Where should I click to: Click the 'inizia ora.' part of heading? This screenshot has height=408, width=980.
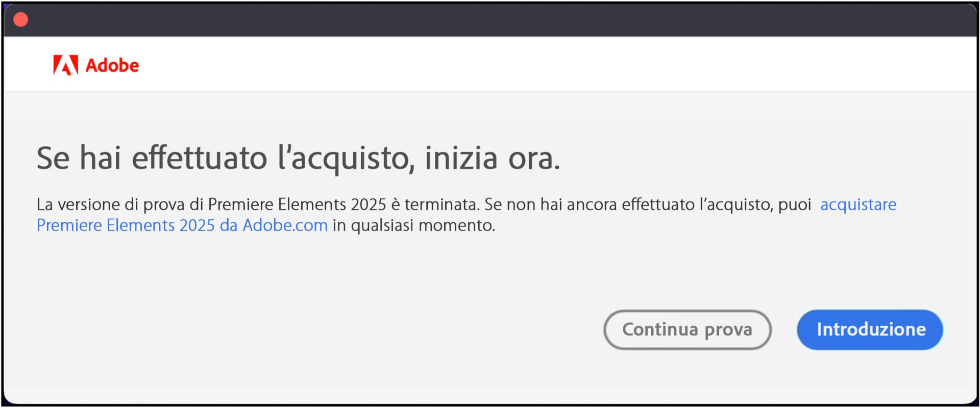click(493, 158)
